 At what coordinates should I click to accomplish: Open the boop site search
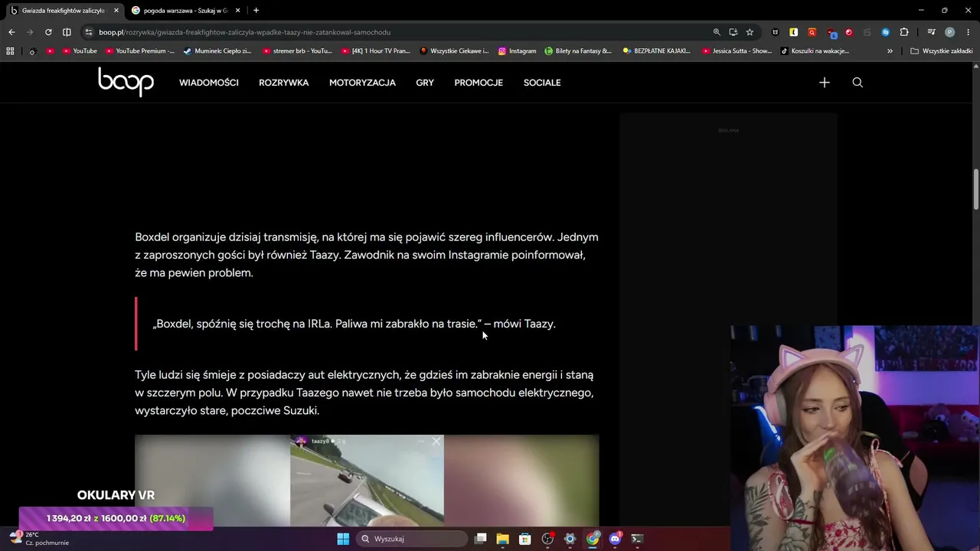(857, 83)
